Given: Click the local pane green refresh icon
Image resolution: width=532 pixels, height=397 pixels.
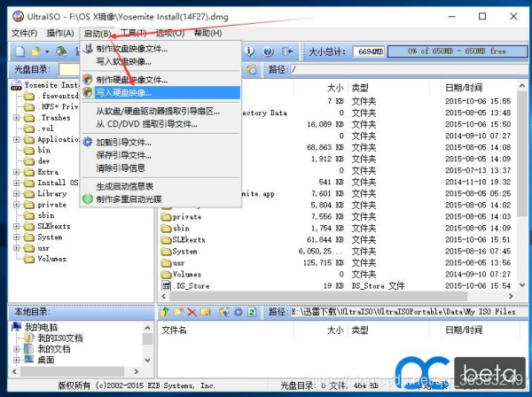Looking at the screenshot, I should pos(252,312).
